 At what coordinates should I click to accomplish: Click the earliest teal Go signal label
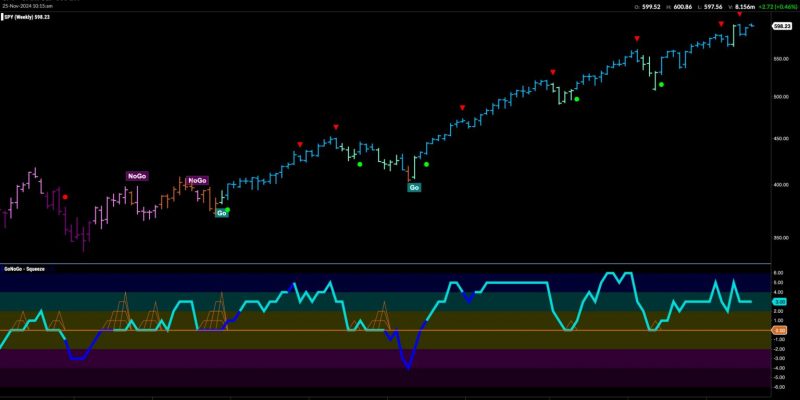point(221,213)
